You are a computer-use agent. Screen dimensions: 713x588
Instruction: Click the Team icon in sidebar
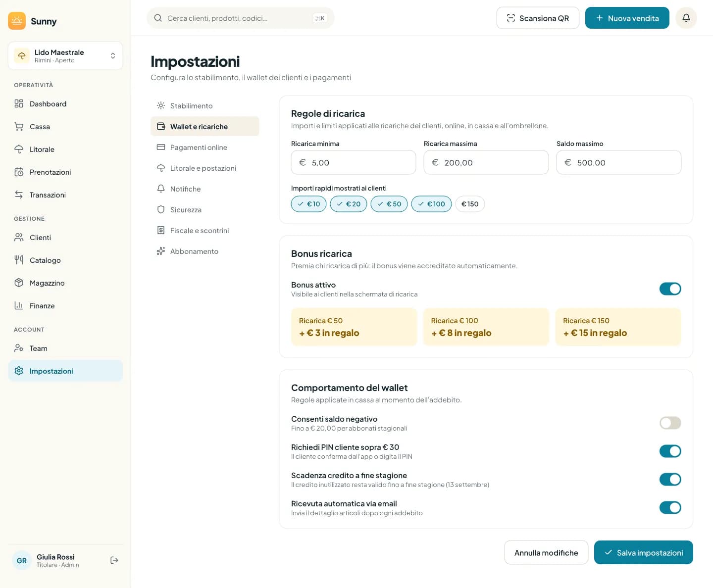(19, 348)
